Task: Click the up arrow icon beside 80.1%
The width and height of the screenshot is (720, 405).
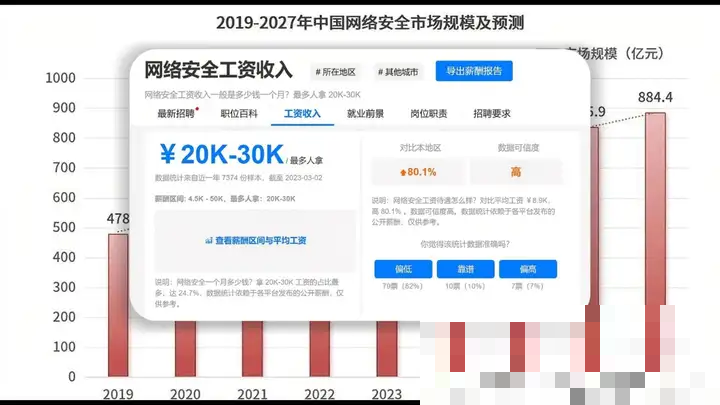Action: click(x=403, y=173)
